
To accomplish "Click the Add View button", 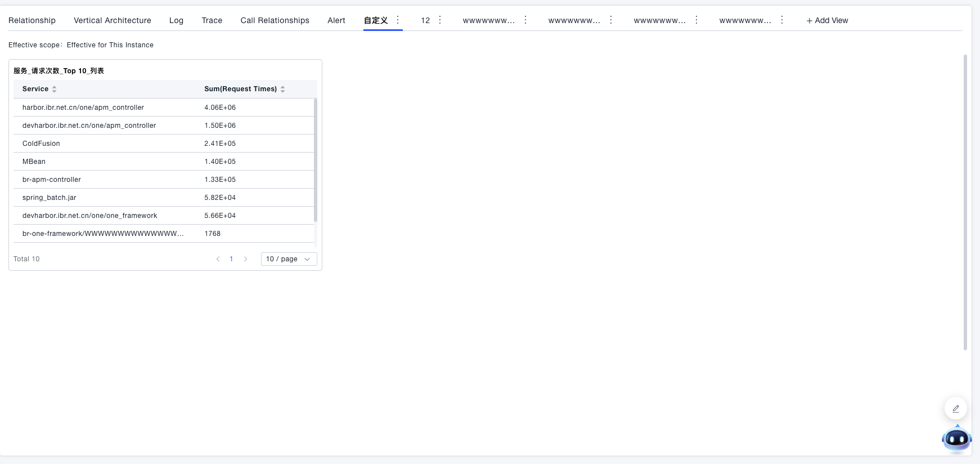I will coord(827,20).
